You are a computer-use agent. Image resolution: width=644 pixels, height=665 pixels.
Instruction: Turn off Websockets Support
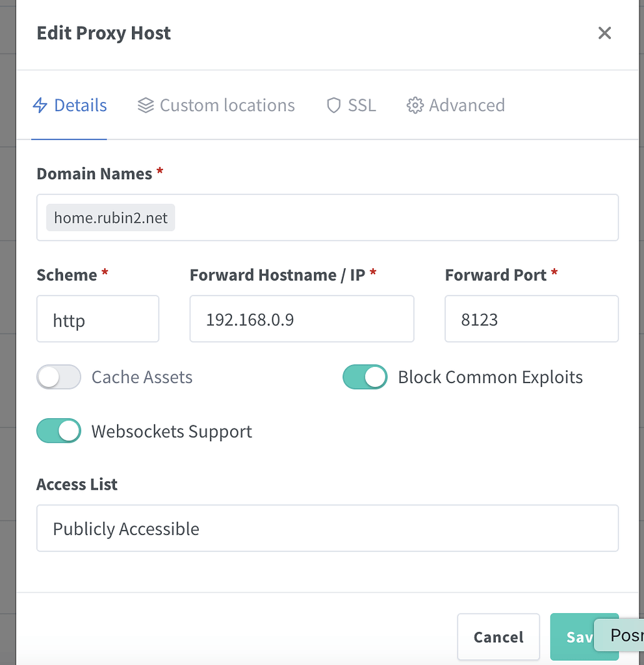click(58, 431)
